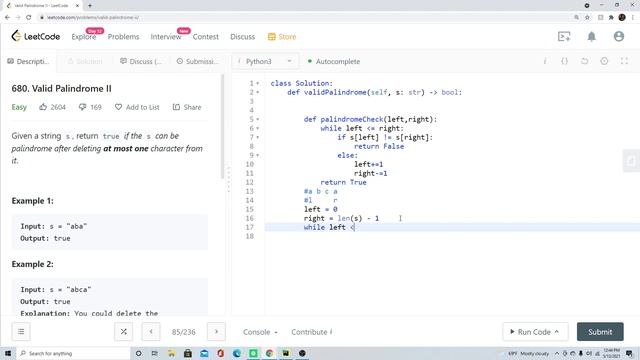640x360 pixels.
Task: Toggle editor fullscreen mode icon
Action: [624, 61]
